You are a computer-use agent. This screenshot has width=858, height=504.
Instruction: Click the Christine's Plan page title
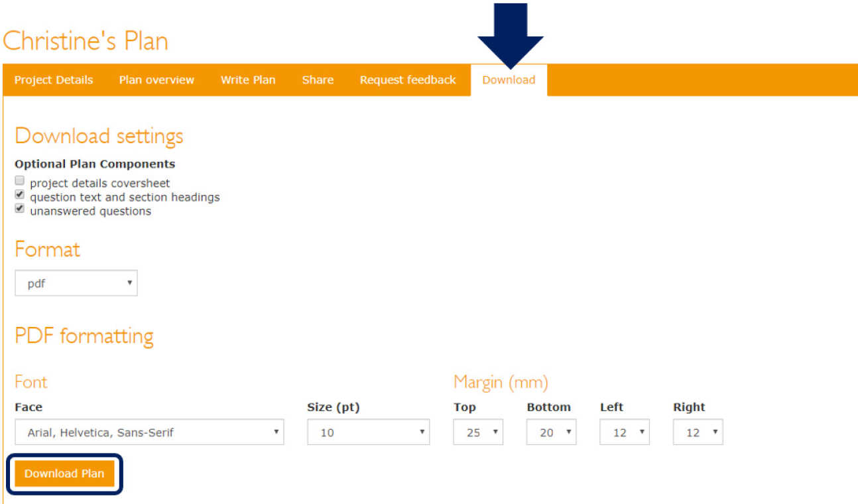coord(86,41)
